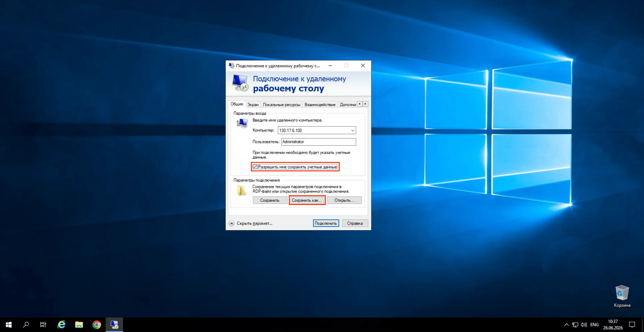Launch Google Chrome from taskbar
644x332 pixels.
click(x=96, y=324)
